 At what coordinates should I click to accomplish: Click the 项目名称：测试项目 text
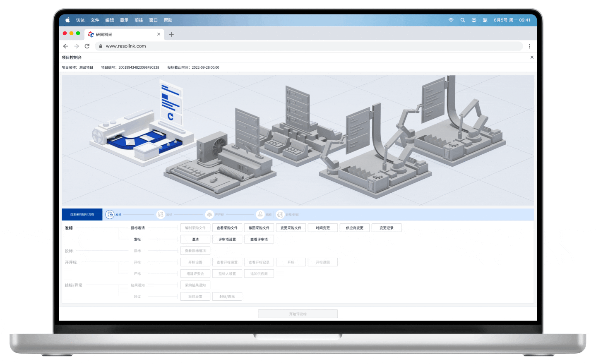(x=77, y=67)
